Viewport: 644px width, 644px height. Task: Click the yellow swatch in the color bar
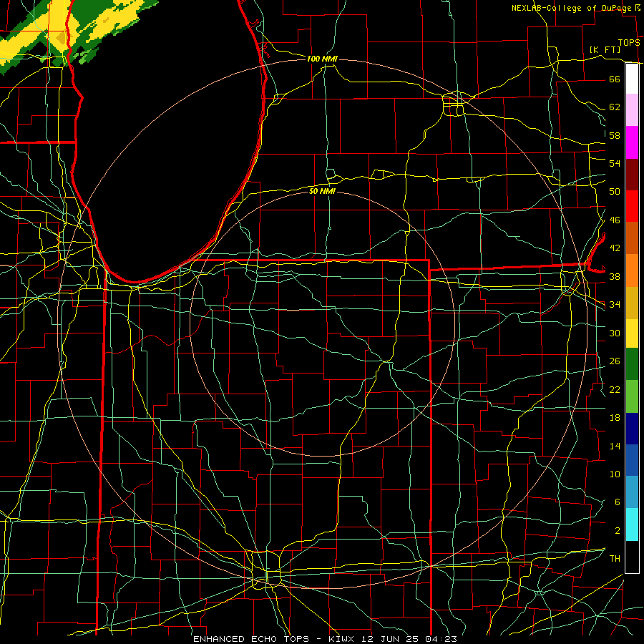point(632,333)
